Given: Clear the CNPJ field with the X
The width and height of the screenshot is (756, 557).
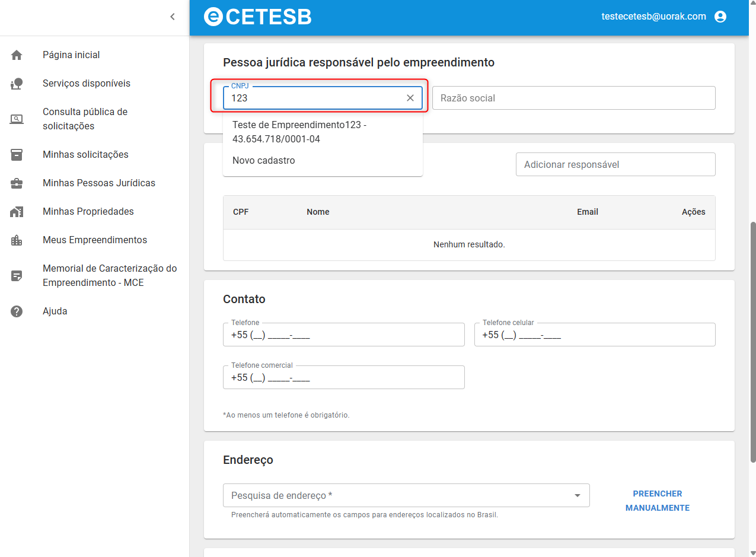Looking at the screenshot, I should [410, 98].
